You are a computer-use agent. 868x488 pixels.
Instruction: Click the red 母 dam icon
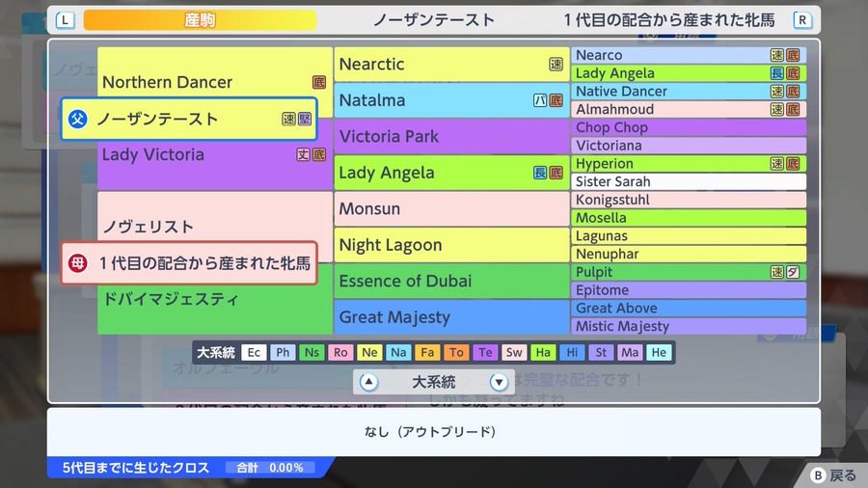[x=77, y=263]
